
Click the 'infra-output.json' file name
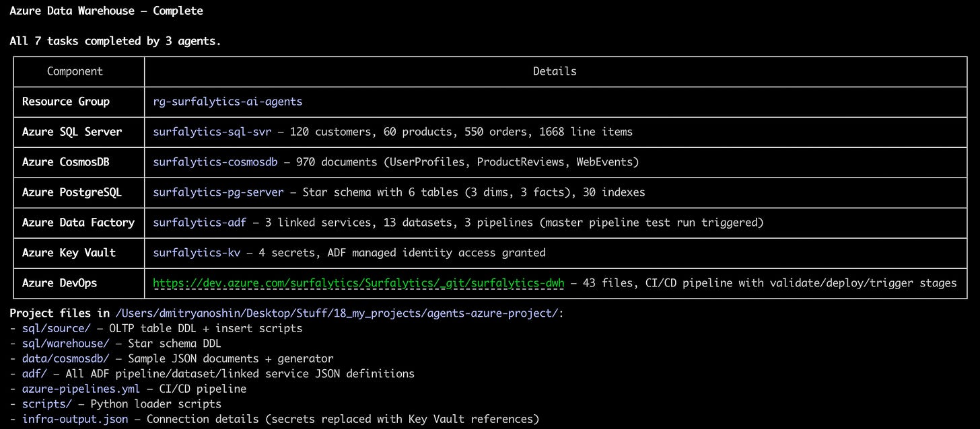(75, 419)
